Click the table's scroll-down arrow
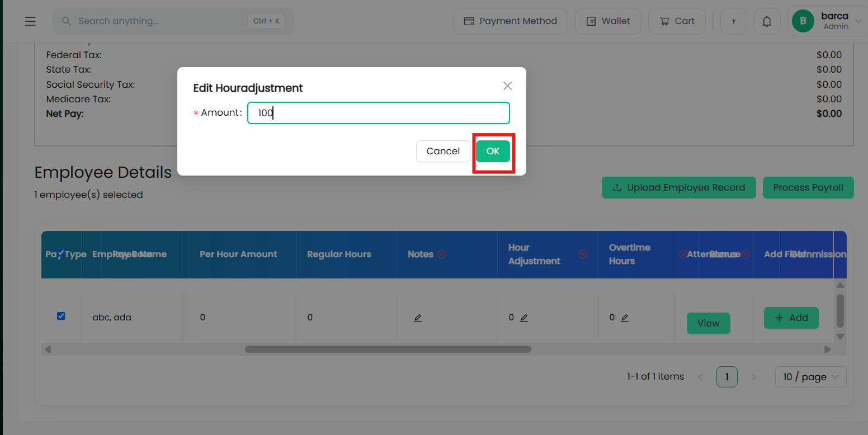The height and width of the screenshot is (435, 868). [840, 337]
